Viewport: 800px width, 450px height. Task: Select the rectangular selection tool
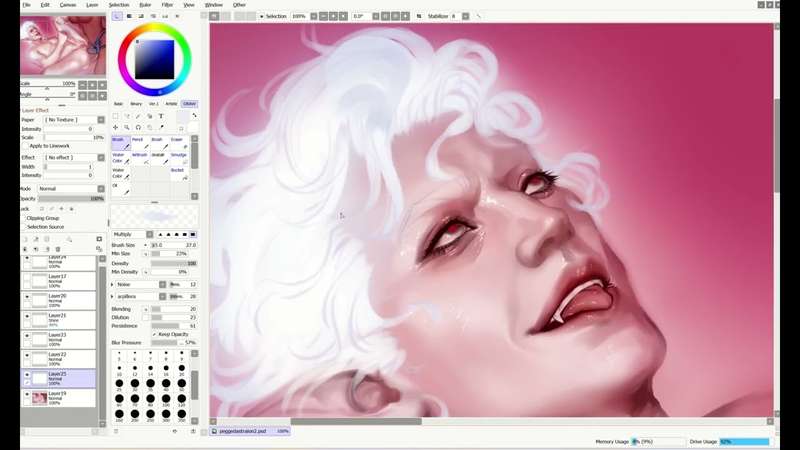tap(115, 116)
